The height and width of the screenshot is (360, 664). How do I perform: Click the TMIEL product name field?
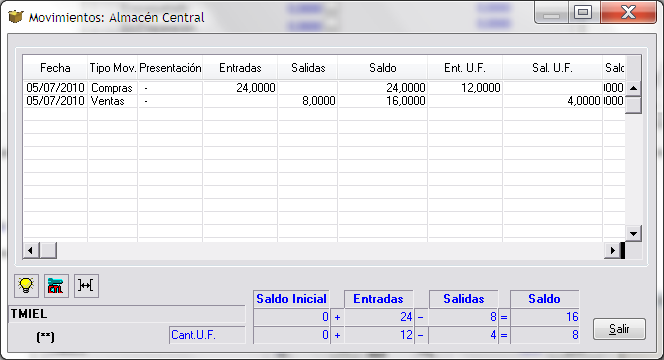(127, 314)
